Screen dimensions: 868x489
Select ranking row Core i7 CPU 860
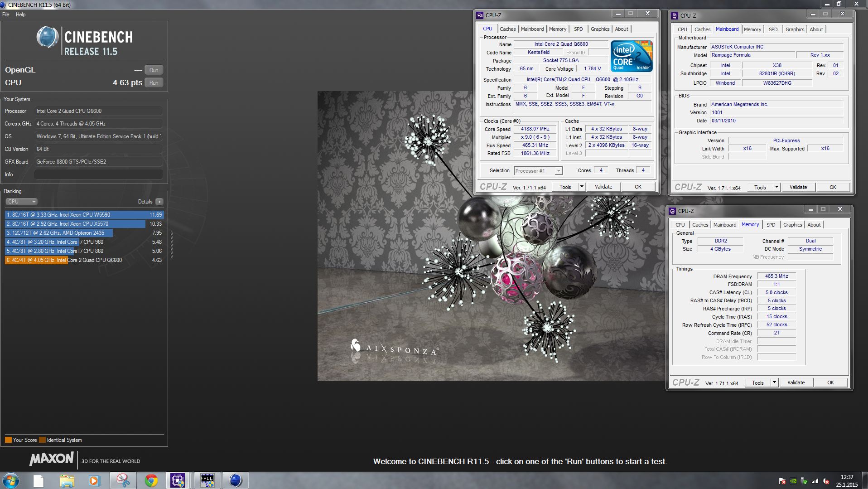tap(84, 251)
